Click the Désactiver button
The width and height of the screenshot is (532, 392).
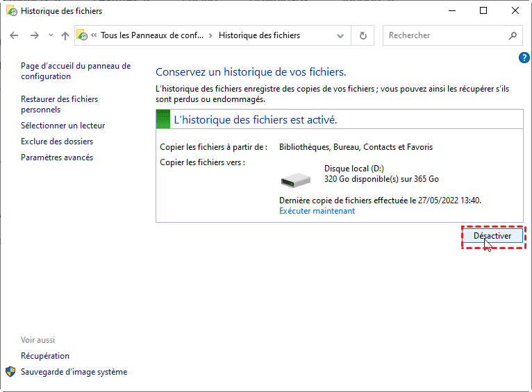pyautogui.click(x=492, y=236)
